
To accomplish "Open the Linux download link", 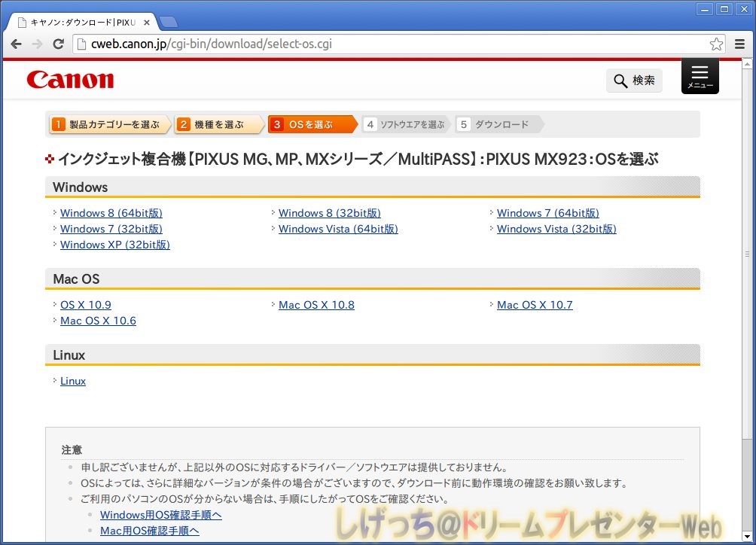I will [73, 381].
